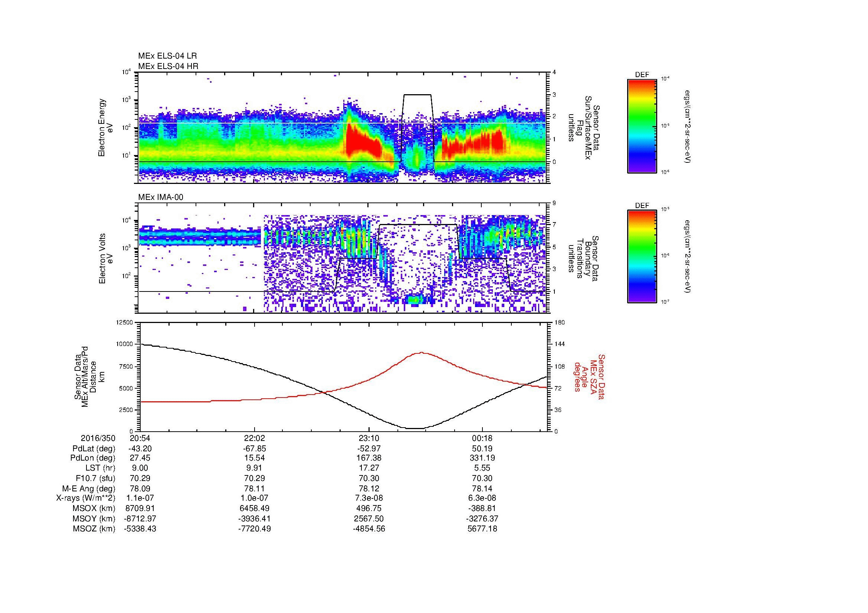This screenshot has width=868, height=613.
Task: Click the MSOZ (km) row label
Action: click(94, 529)
